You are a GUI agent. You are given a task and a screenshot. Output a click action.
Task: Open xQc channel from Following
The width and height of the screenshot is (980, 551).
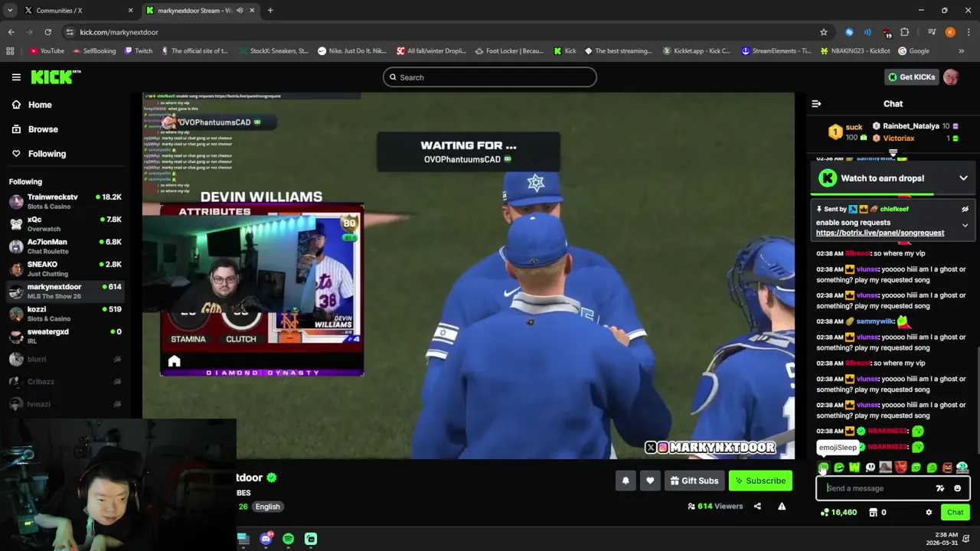[x=65, y=223]
